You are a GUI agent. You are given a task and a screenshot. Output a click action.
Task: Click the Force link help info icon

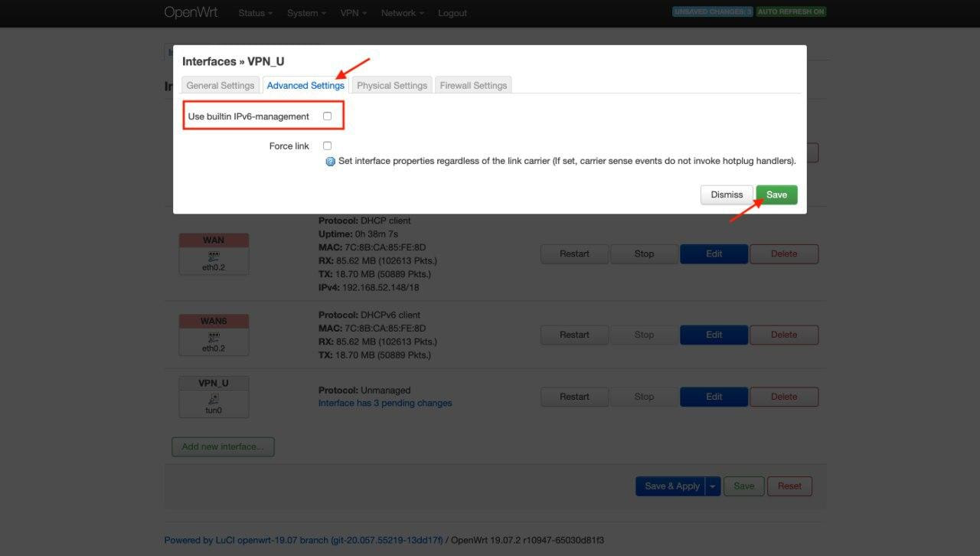click(331, 162)
